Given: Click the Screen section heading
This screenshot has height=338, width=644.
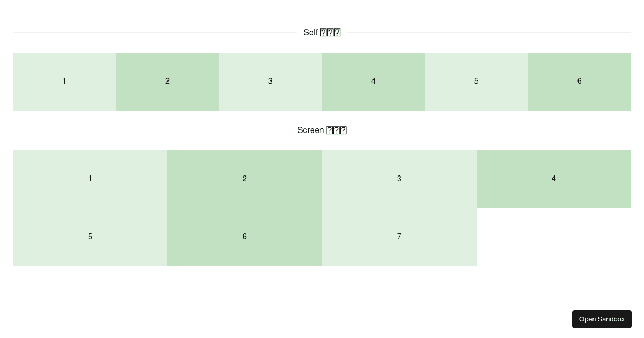Looking at the screenshot, I should click(321, 130).
